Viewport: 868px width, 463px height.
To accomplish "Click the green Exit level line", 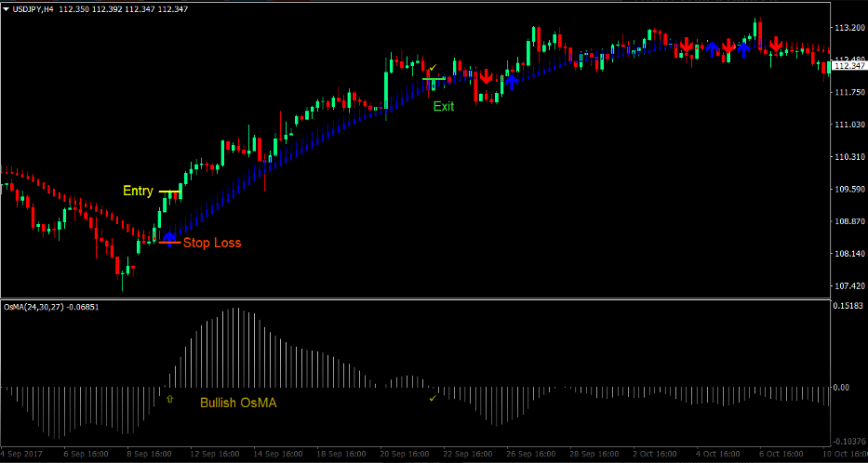I will click(439, 80).
